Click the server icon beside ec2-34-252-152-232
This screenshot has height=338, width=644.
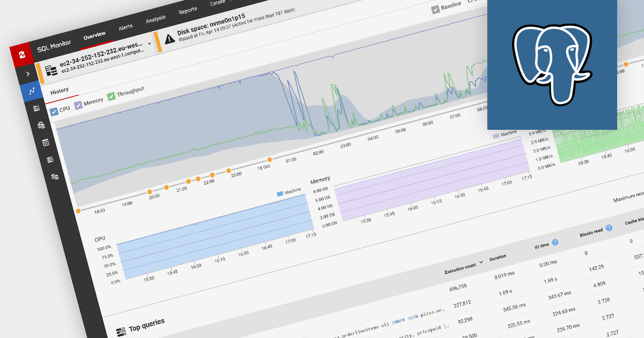click(52, 71)
